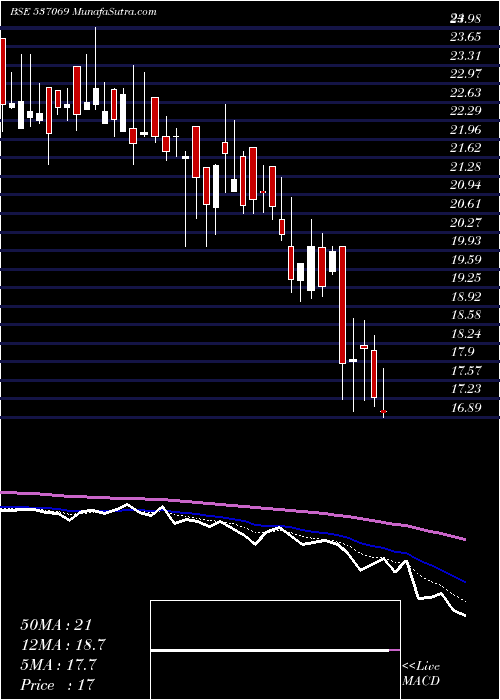Click the 18.58 price axis label
The image size is (500, 700).
pyautogui.click(x=466, y=315)
